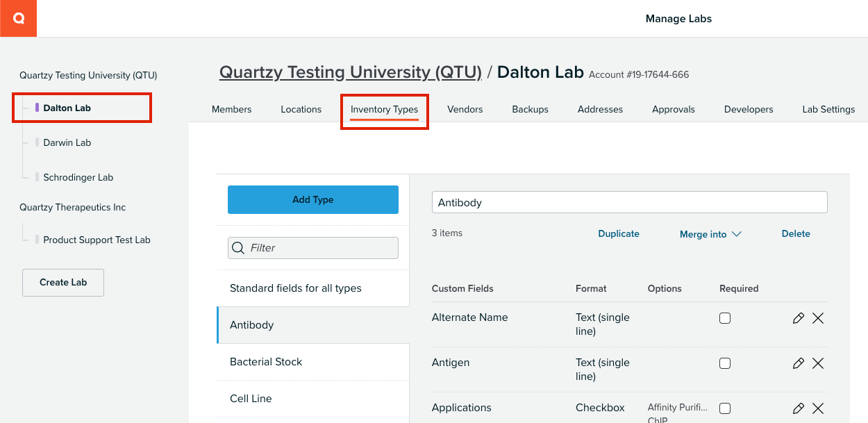
Task: Click the Duplicate link
Action: [619, 234]
